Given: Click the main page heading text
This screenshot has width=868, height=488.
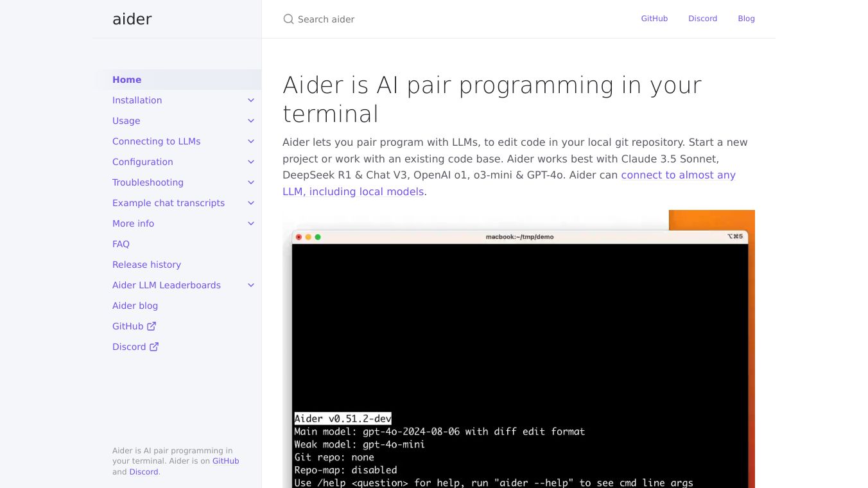Looking at the screenshot, I should (492, 100).
